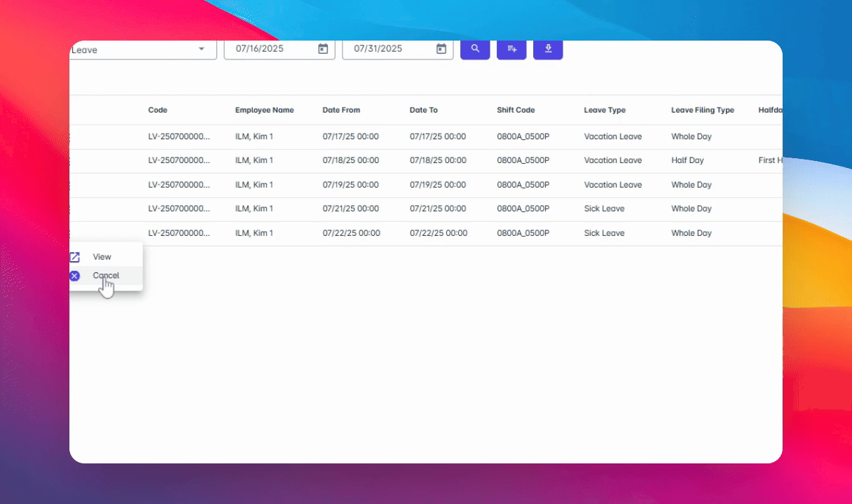Click Date To cell 07/22/25 00:00

pos(439,233)
